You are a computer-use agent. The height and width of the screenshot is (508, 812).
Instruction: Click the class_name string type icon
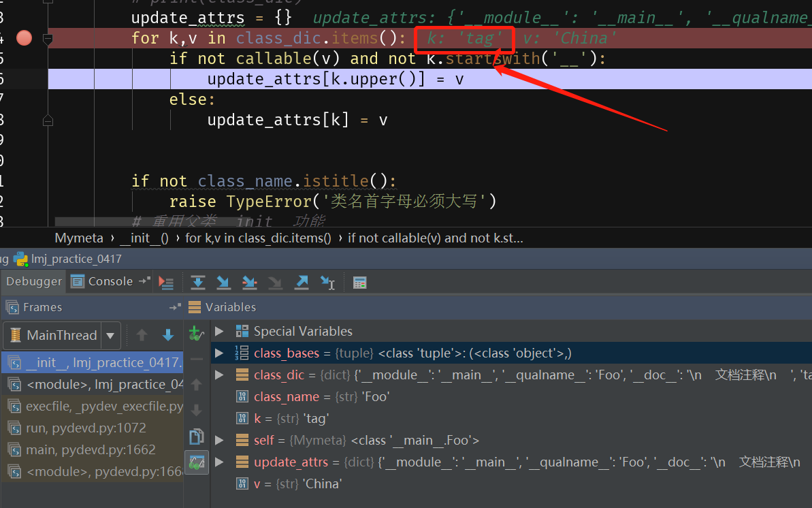point(242,396)
